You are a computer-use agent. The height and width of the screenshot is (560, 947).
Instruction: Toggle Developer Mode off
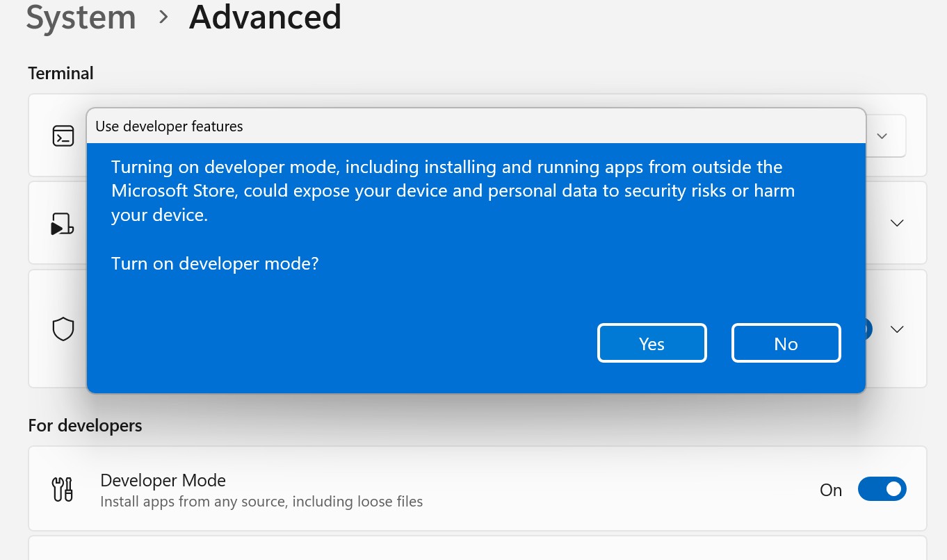click(882, 489)
